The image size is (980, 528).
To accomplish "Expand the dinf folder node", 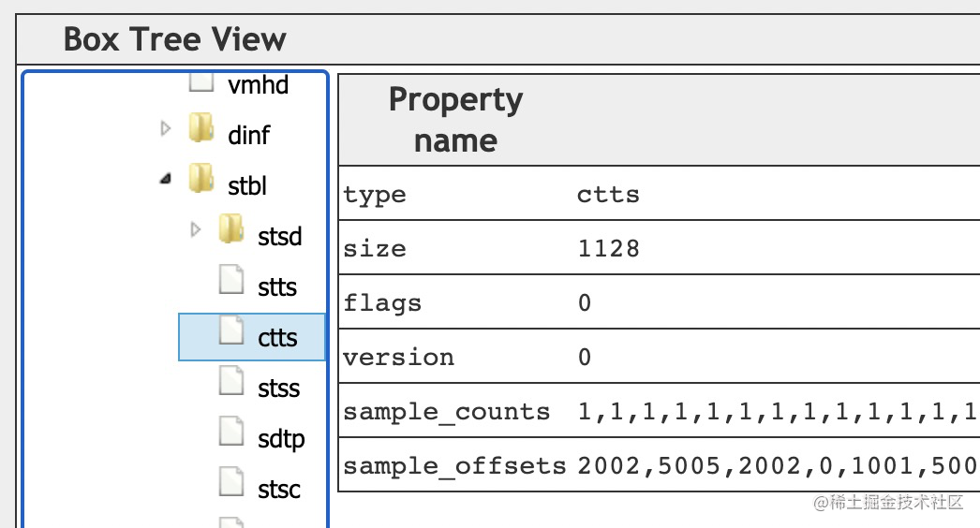I will coord(166,128).
